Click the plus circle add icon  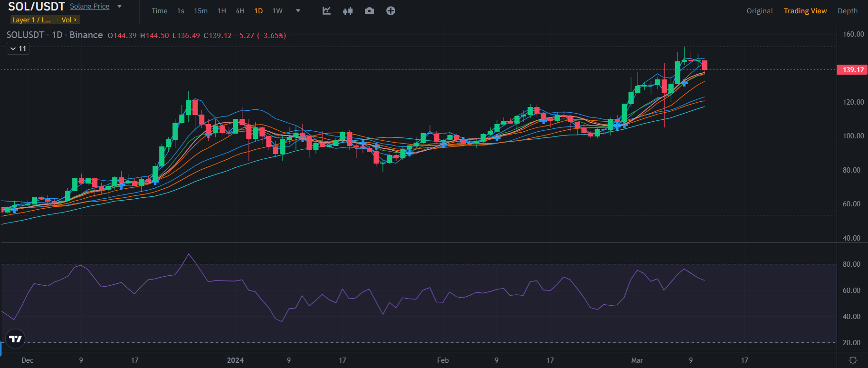coord(391,11)
